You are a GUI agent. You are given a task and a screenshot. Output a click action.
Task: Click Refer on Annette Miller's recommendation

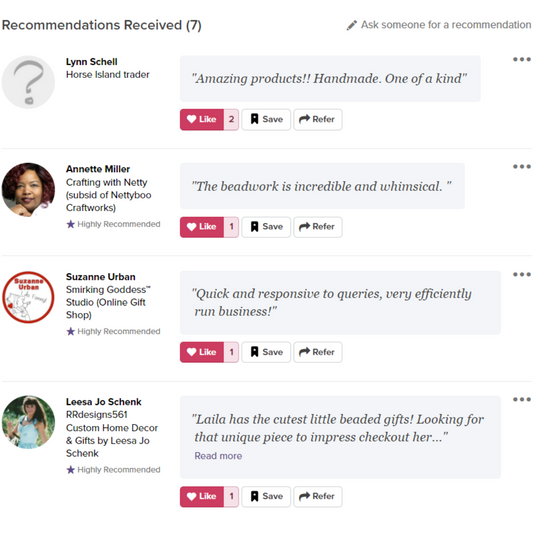[318, 227]
